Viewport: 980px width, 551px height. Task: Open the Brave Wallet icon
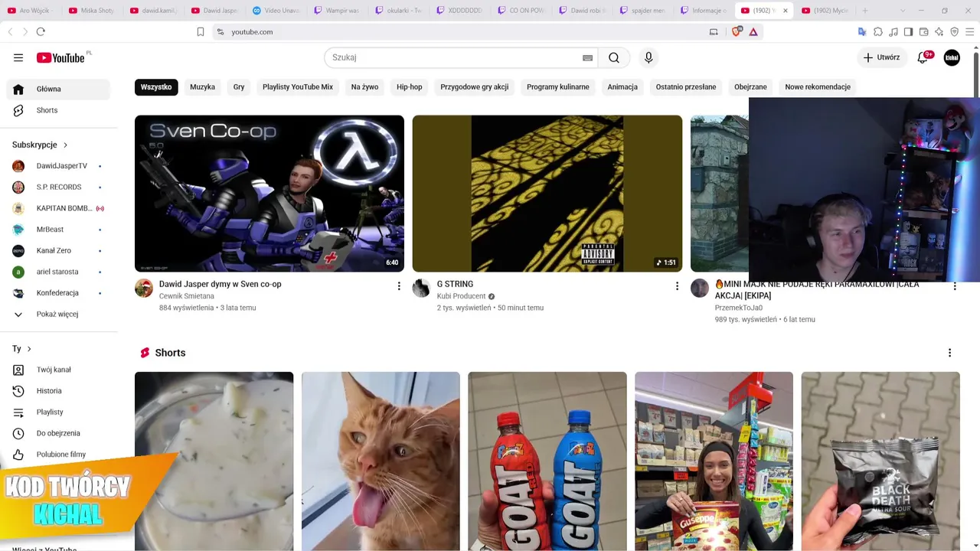point(923,31)
